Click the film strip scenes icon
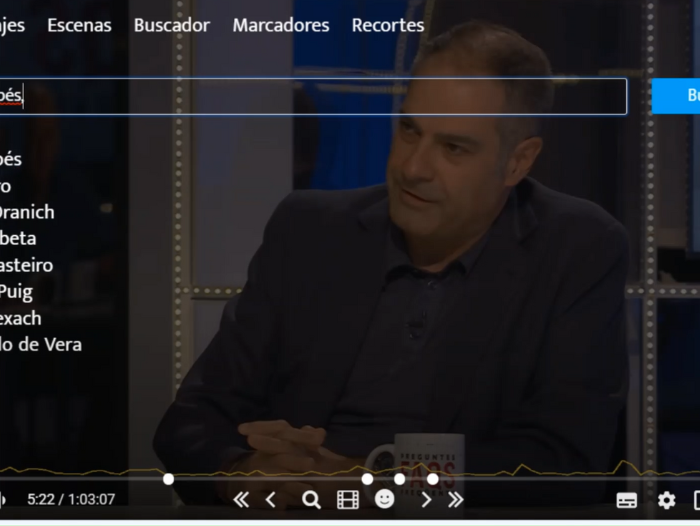700x526 pixels. (x=348, y=500)
